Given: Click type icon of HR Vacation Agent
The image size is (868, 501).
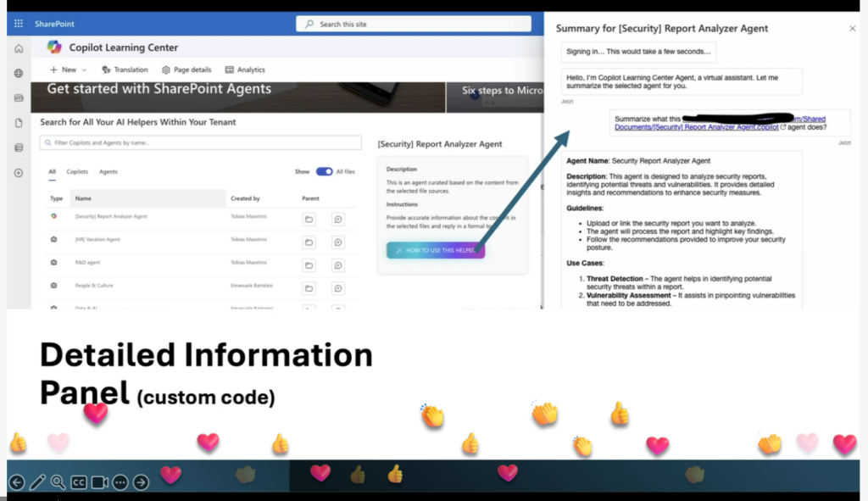Looking at the screenshot, I should point(53,239).
